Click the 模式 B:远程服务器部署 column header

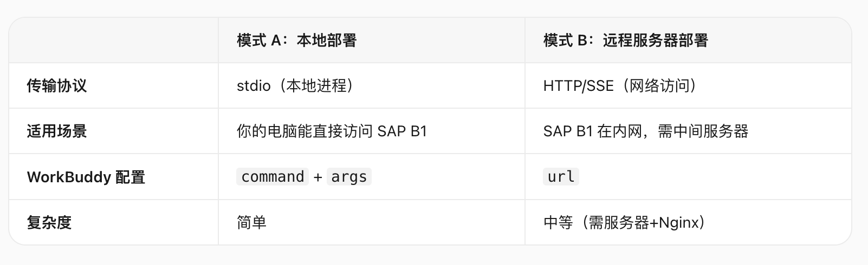625,41
